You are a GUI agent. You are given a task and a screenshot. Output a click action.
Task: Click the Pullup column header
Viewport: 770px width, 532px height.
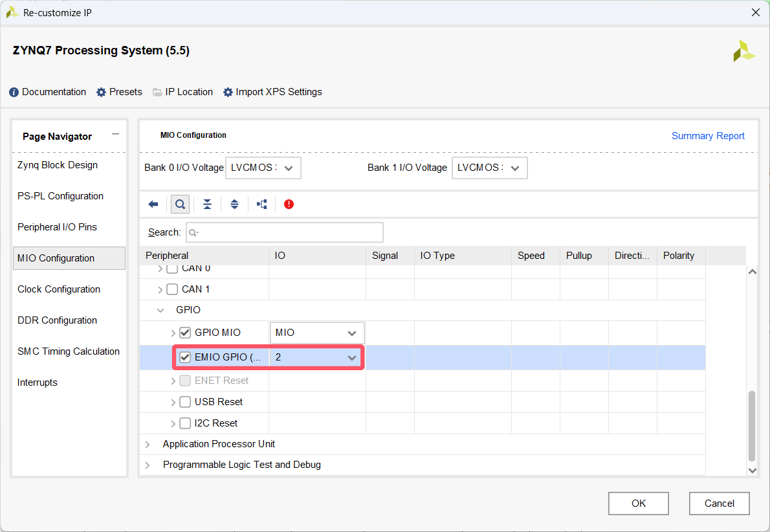584,256
